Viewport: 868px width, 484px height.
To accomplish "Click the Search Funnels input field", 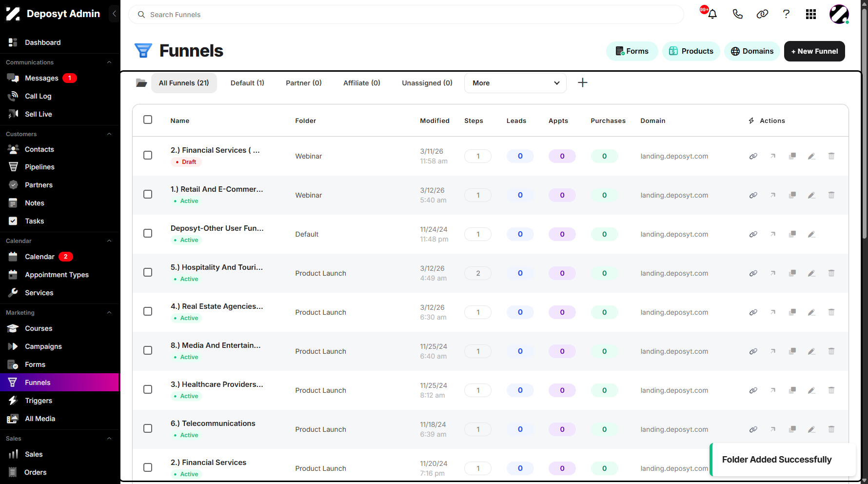I will click(x=406, y=15).
